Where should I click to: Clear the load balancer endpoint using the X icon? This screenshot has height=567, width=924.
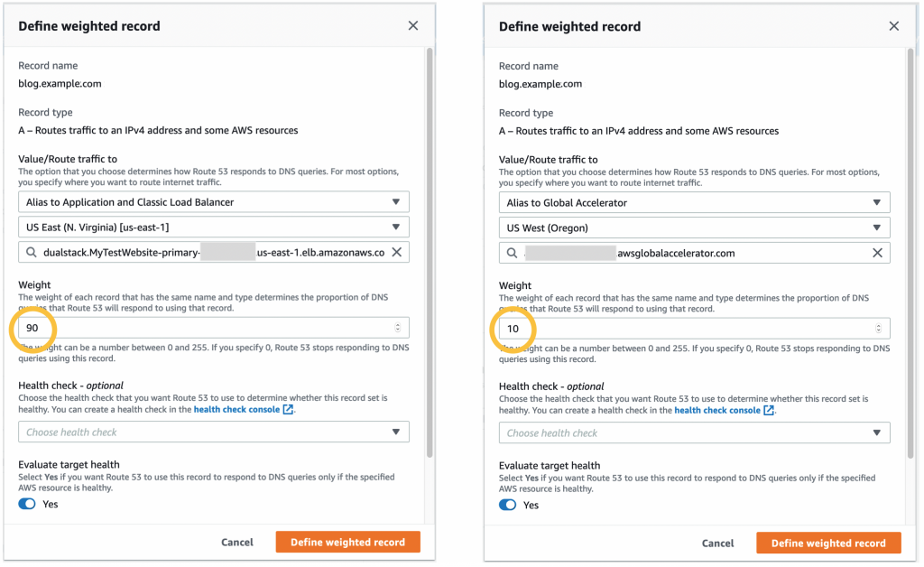point(396,252)
